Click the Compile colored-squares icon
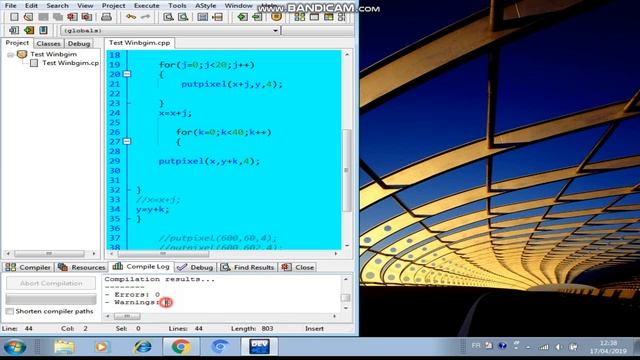Image resolution: width=640 pixels, height=360 pixels. (299, 17)
